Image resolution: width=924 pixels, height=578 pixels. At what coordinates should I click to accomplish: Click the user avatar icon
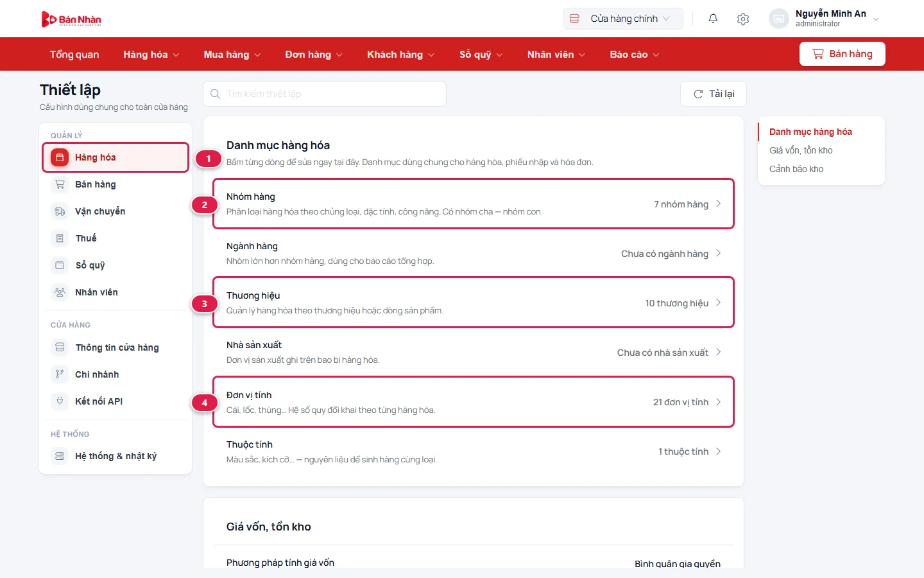point(778,19)
